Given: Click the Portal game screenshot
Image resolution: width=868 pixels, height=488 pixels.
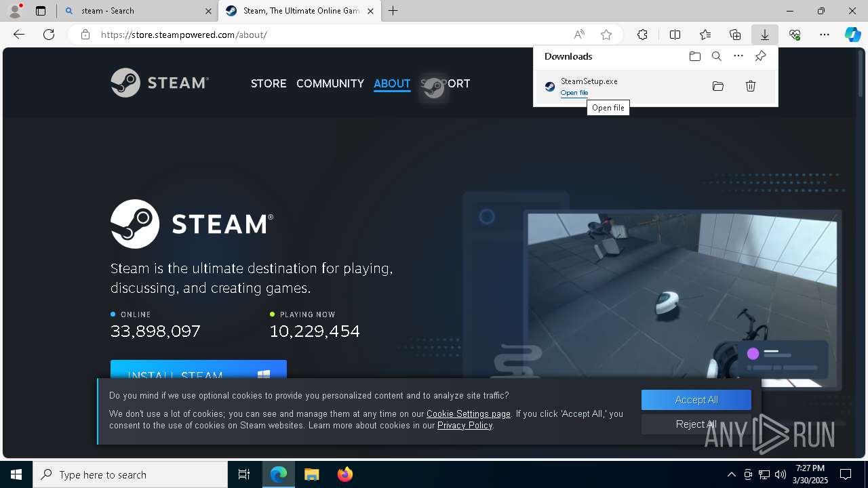Looking at the screenshot, I should pyautogui.click(x=682, y=300).
